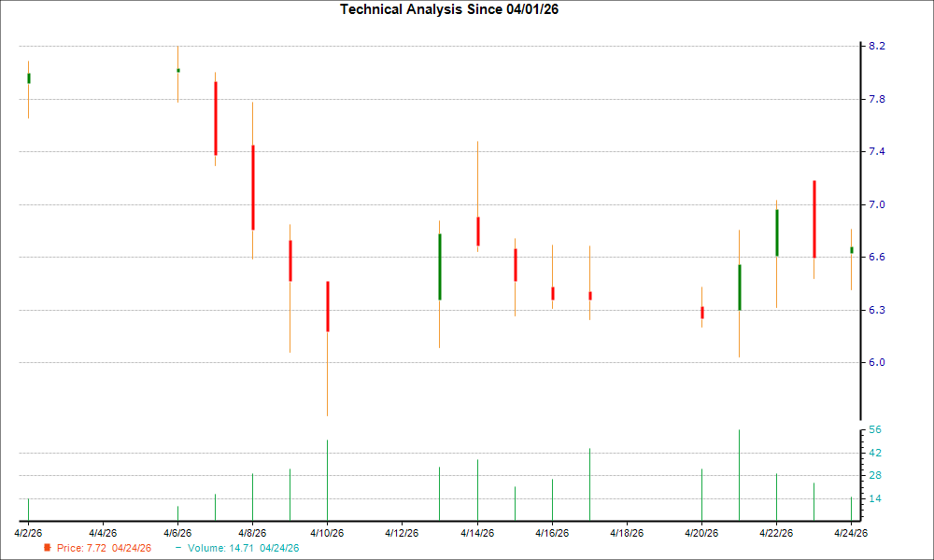Click the 4/8/26 date label
Image resolution: width=934 pixels, height=560 pixels.
[252, 533]
